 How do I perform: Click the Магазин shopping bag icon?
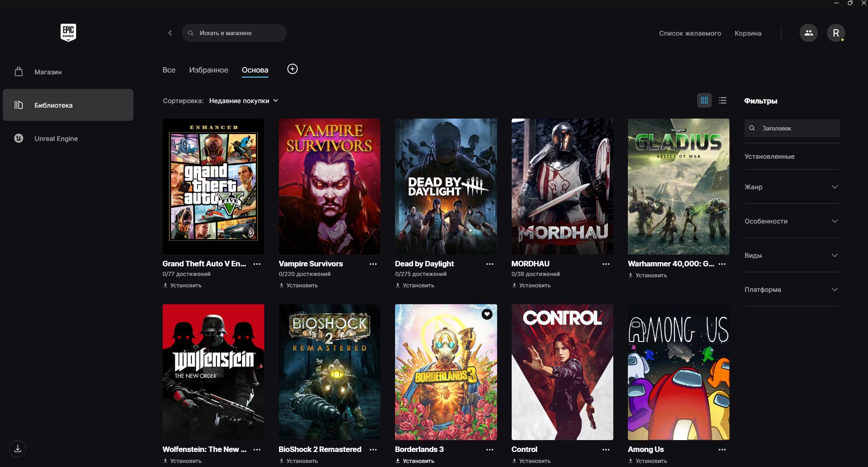tap(19, 72)
